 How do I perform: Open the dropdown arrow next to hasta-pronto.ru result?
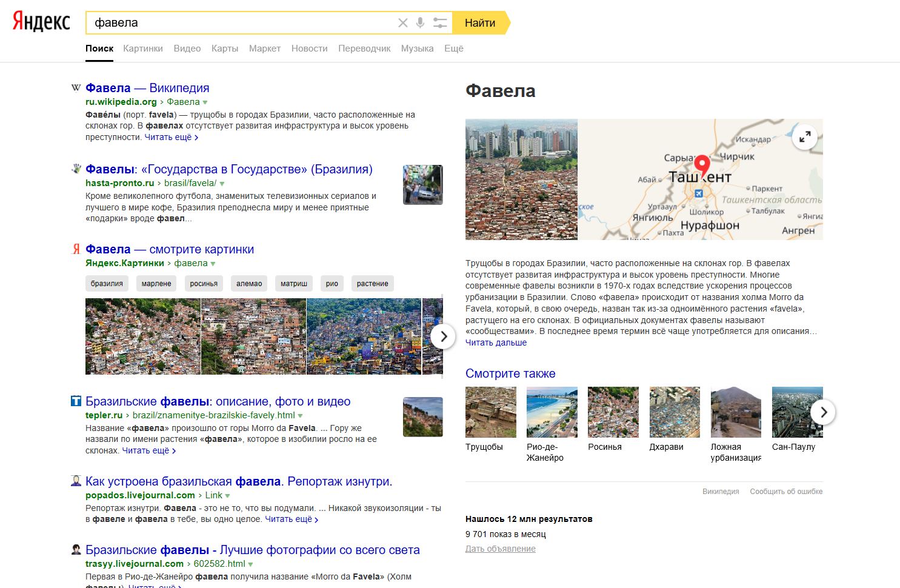coord(222,184)
